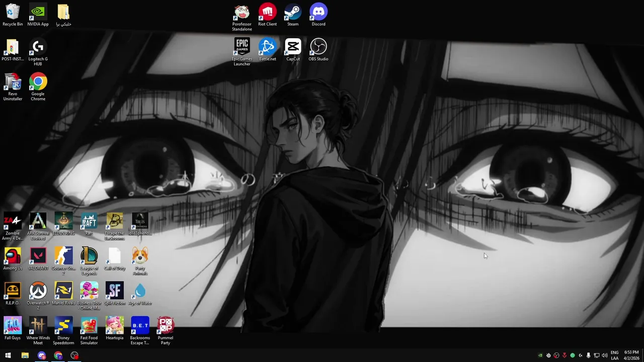Click the Marvel Rivals icon
The height and width of the screenshot is (362, 644).
pos(63,294)
